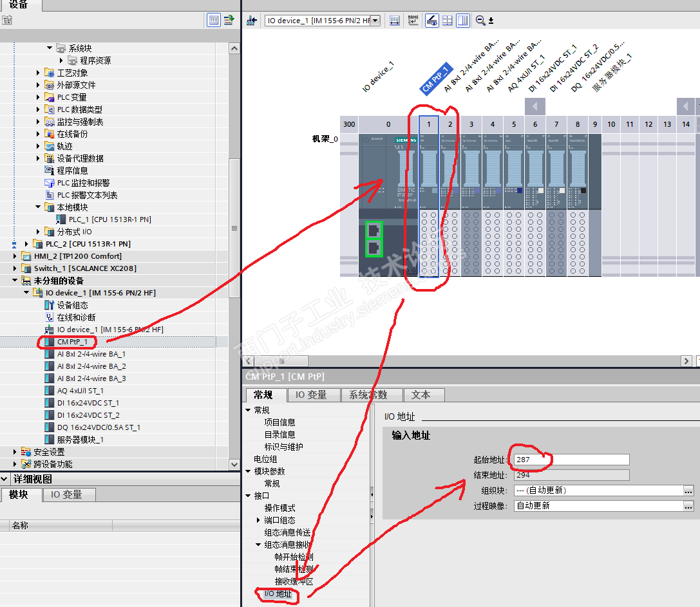The height and width of the screenshot is (607, 700).
Task: Collapse the 本地模块 tree node
Action: pyautogui.click(x=38, y=207)
